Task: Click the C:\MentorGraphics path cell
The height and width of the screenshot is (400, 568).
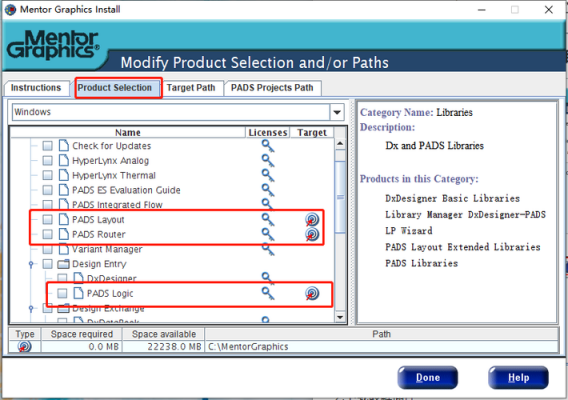Action: coord(381,347)
